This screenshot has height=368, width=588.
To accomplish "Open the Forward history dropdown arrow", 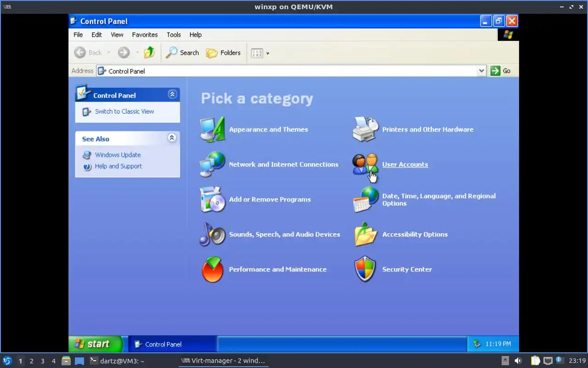I will pyautogui.click(x=137, y=53).
